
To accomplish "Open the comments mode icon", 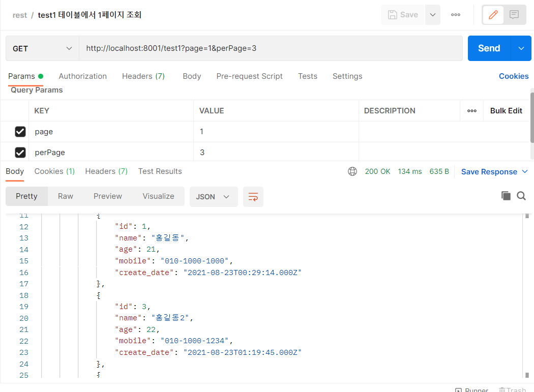I will click(x=514, y=15).
